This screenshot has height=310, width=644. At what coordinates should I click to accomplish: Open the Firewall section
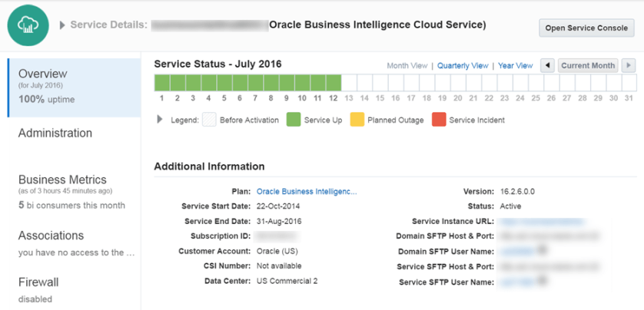(x=38, y=282)
